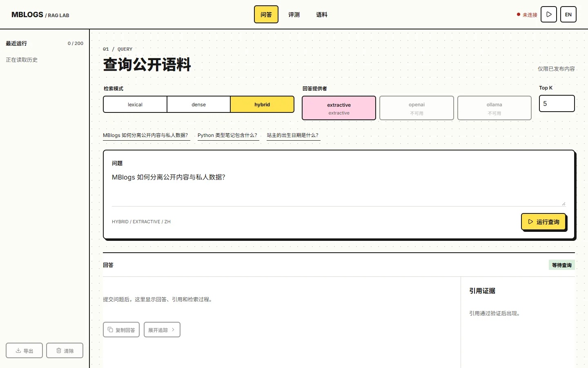
Task: Click the chevron arrow in 展开追踪
Action: 173,330
